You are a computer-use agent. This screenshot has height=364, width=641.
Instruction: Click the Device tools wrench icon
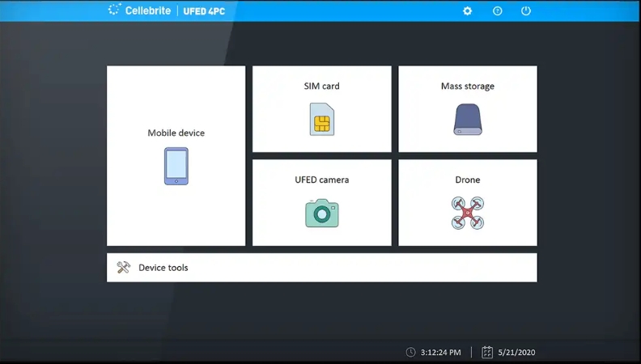tap(124, 267)
